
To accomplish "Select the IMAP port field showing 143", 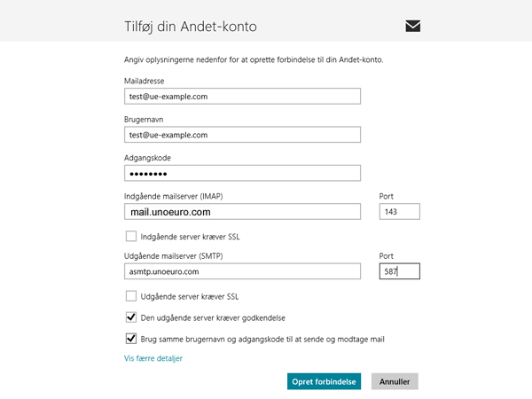I will (399, 212).
